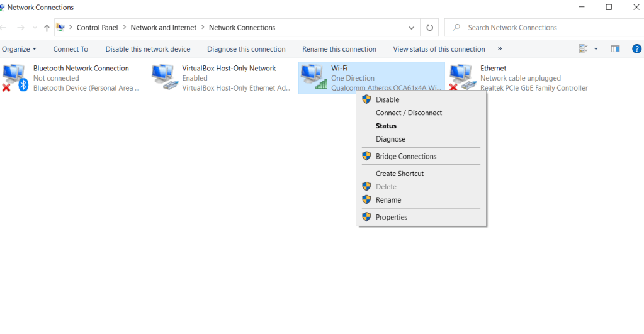The height and width of the screenshot is (334, 644).
Task: Click the Help question mark icon
Action: 636,49
